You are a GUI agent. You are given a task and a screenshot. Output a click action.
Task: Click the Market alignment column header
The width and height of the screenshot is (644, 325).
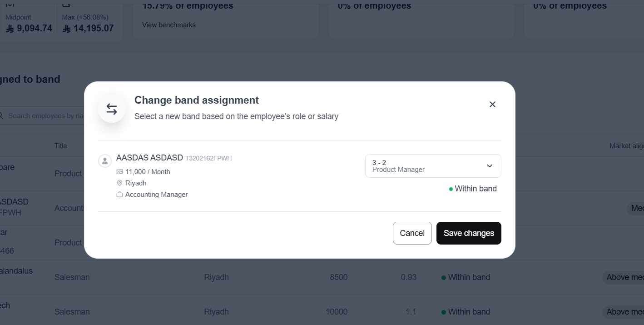point(626,146)
